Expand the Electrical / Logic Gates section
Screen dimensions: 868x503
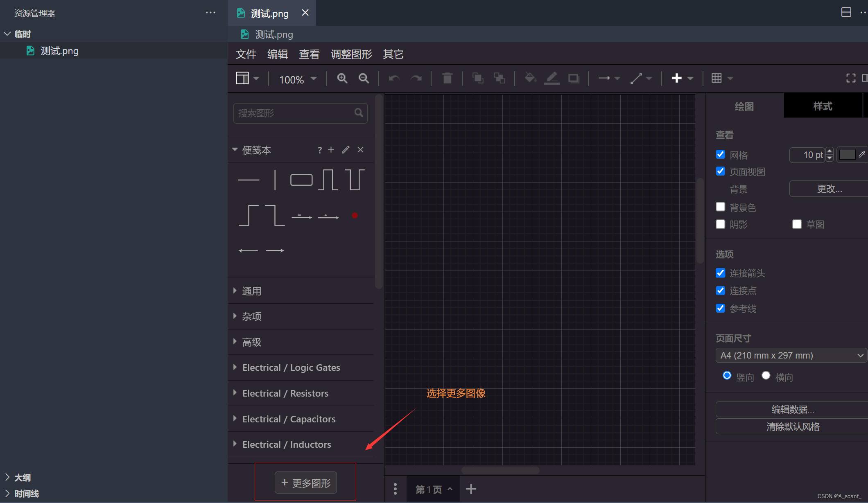[291, 368]
